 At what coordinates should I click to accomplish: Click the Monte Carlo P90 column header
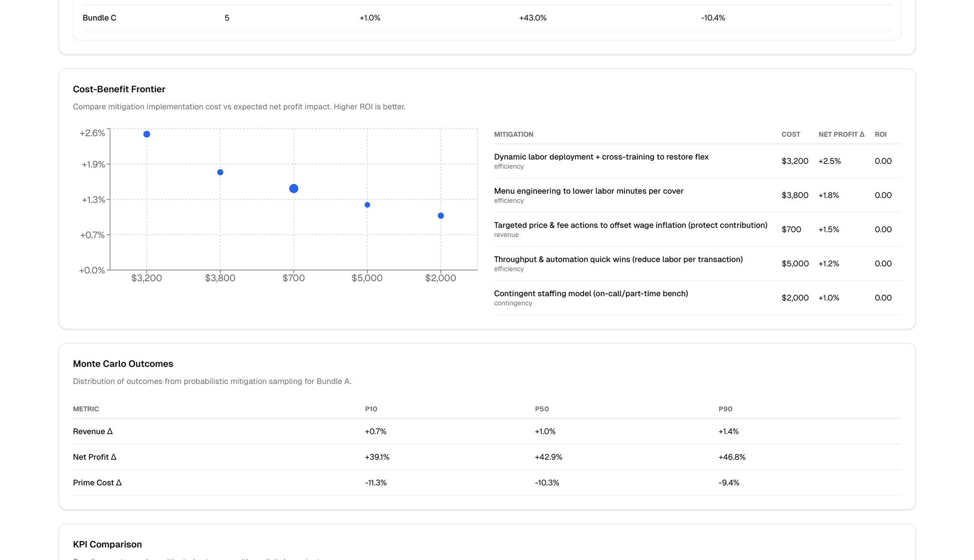pyautogui.click(x=725, y=409)
